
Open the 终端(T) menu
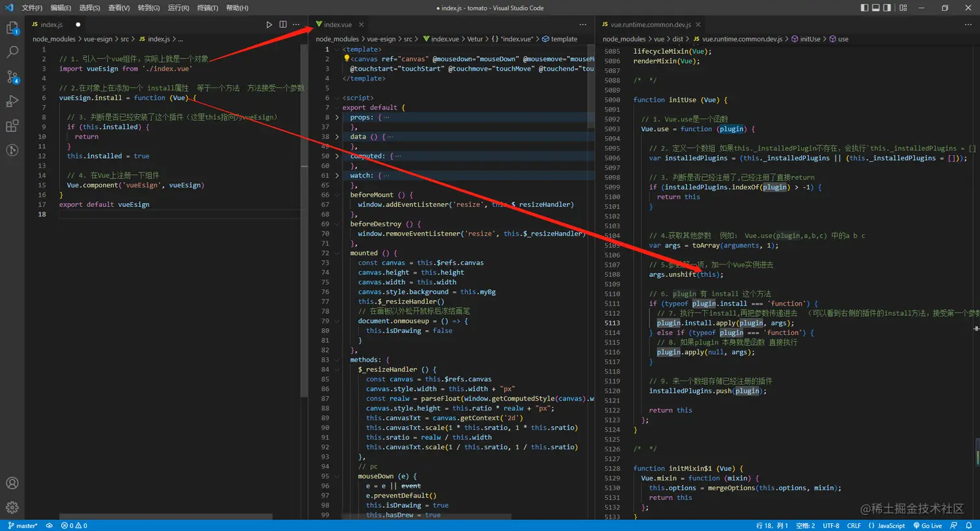(x=207, y=8)
